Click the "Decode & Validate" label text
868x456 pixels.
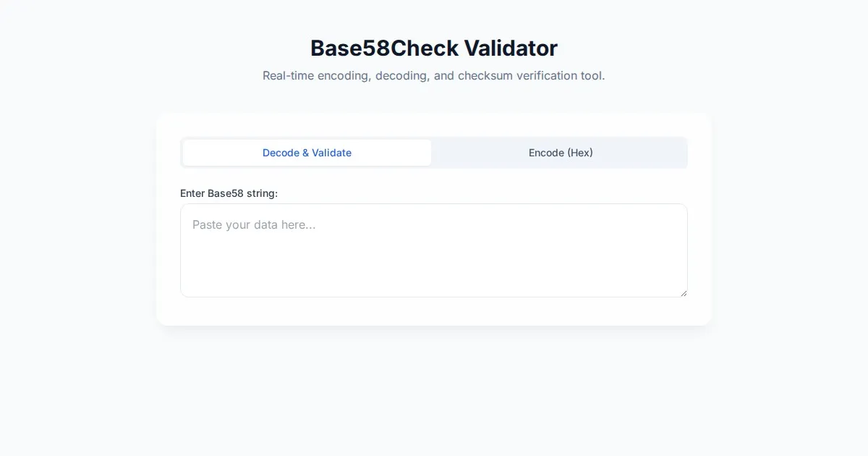307,153
